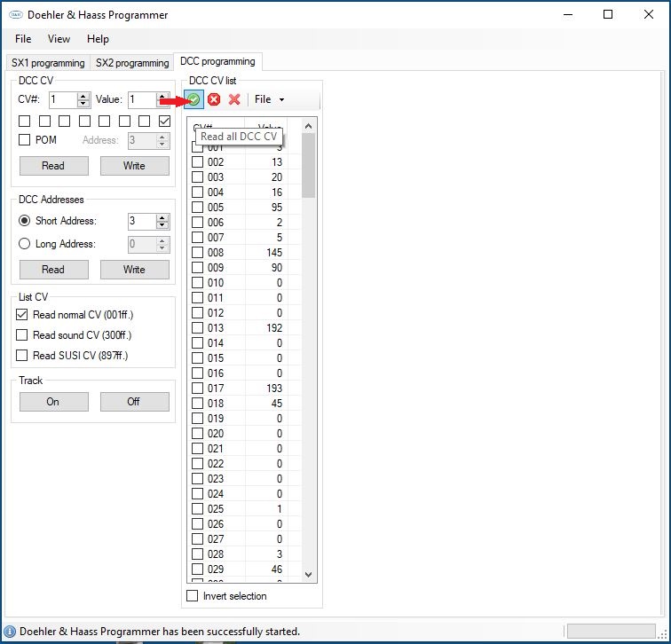This screenshot has height=644, width=671.
Task: Click Write button in DCC CV group
Action: pos(134,166)
